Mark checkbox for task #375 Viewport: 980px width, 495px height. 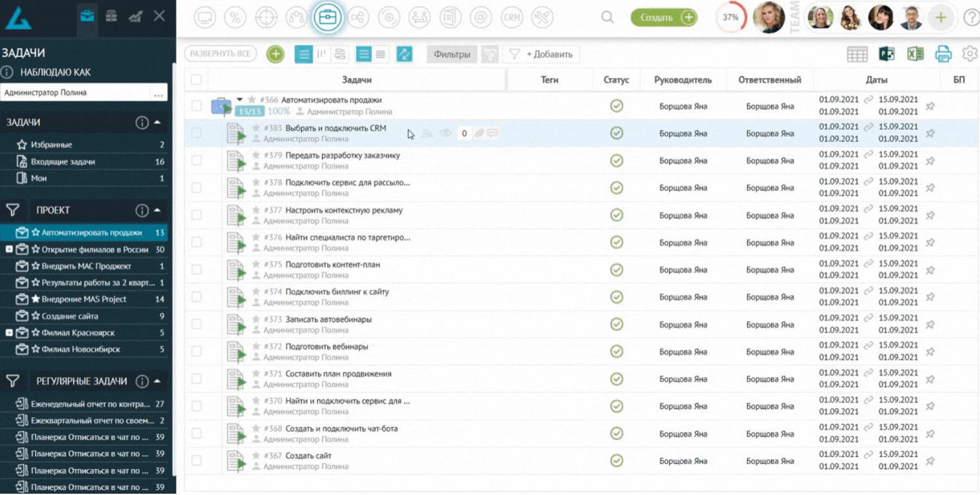(x=196, y=270)
